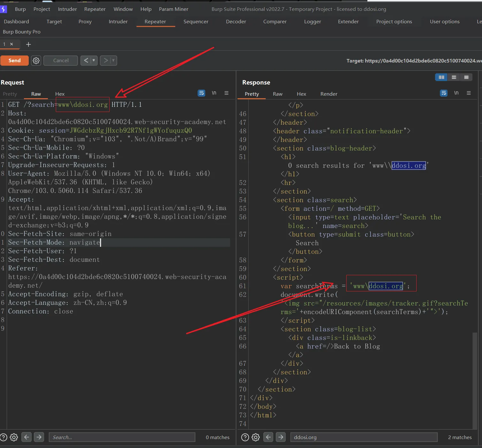Open dropdown beside forward history arrow
The image size is (482, 448).
(x=113, y=61)
